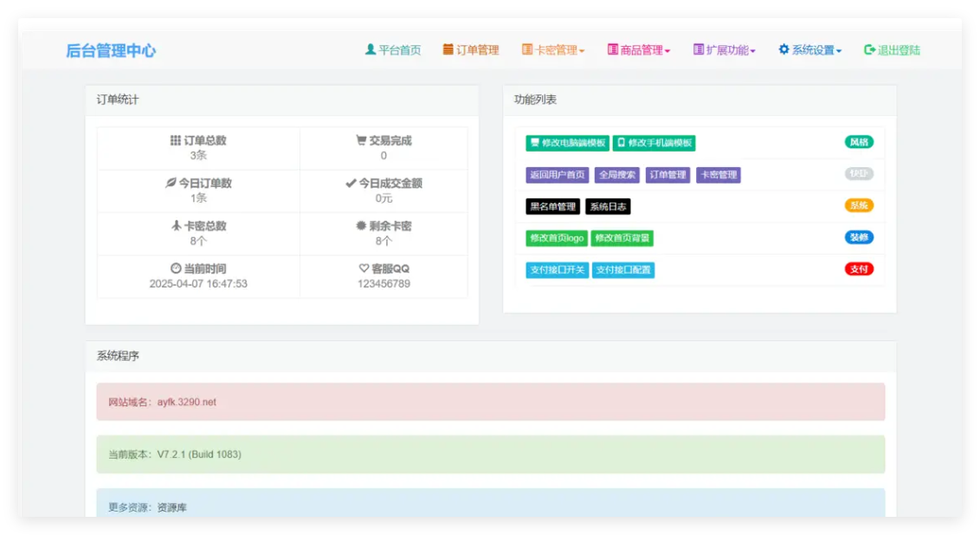Click the 0 value under 交易完成

tap(384, 156)
